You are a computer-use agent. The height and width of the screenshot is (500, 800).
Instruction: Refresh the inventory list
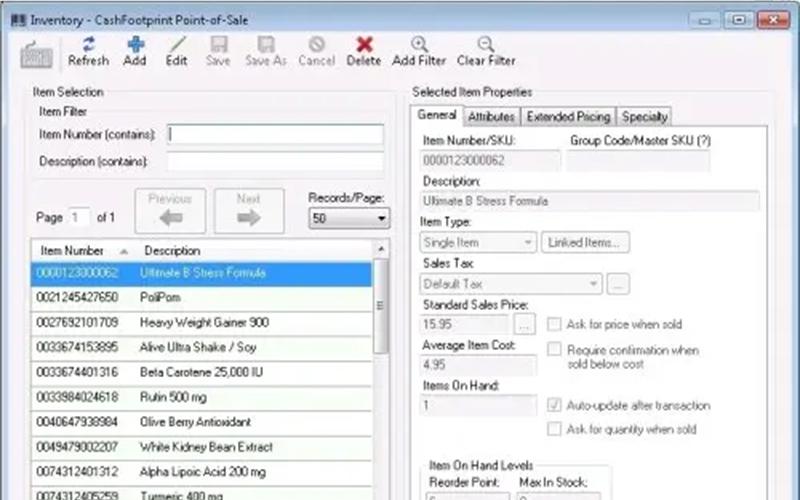[88, 52]
